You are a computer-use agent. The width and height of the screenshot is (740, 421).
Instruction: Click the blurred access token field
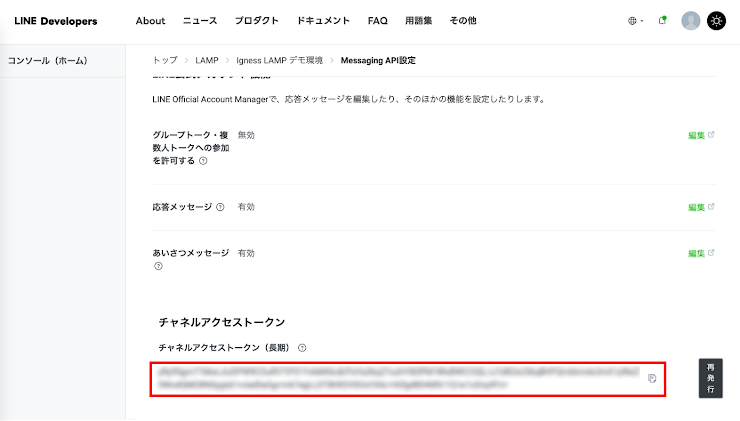pos(395,378)
